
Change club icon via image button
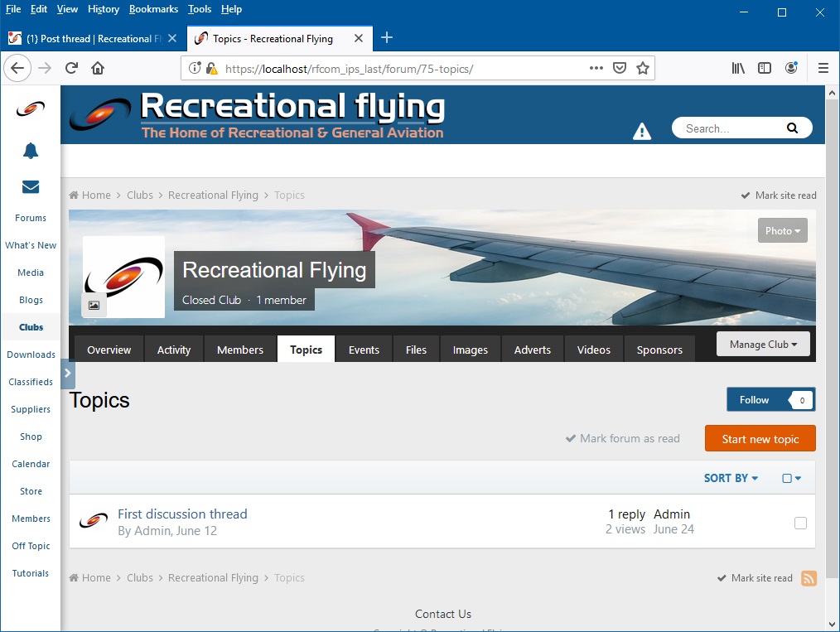[x=94, y=306]
